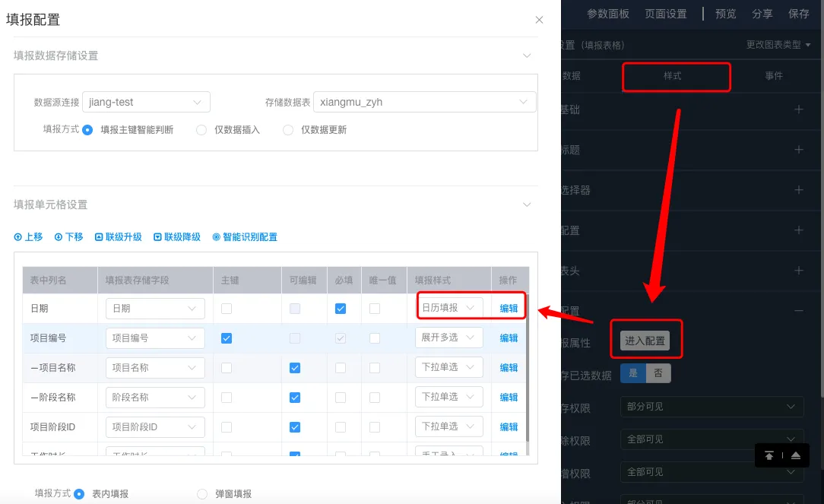824x504 pixels.
Task: Toggle 唯一值 checkbox in 日期 row
Action: click(375, 309)
